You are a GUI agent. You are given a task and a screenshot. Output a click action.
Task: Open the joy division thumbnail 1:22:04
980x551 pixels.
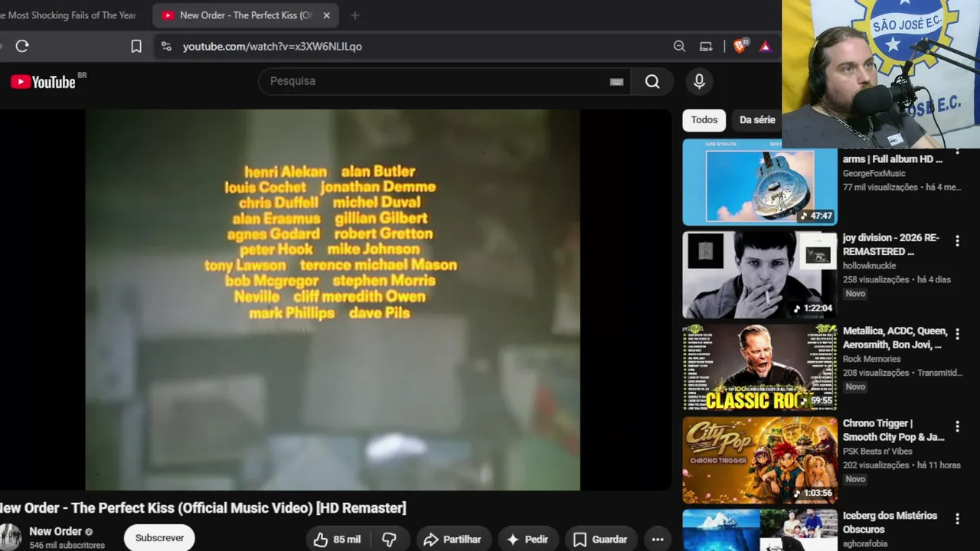click(x=759, y=275)
